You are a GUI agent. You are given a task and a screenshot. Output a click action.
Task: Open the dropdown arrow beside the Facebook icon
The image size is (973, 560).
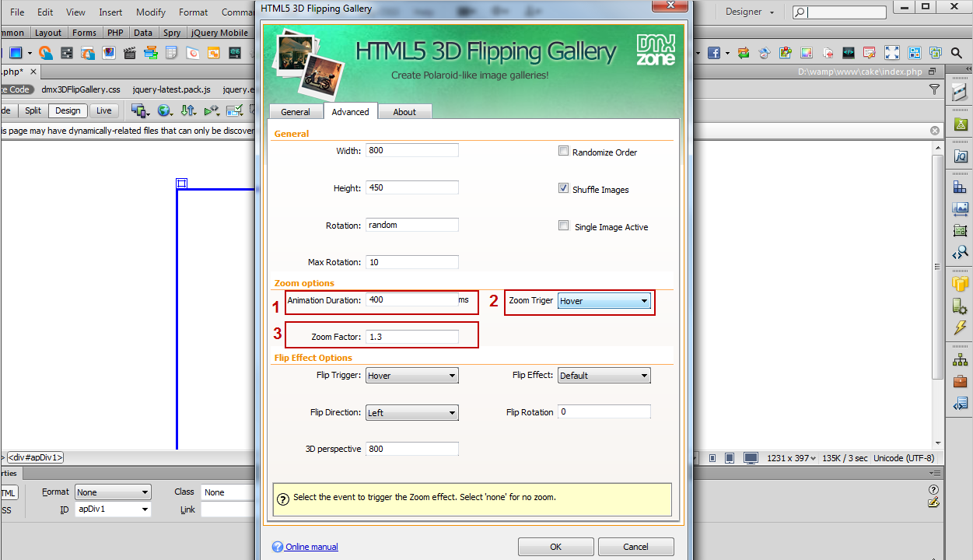(727, 53)
